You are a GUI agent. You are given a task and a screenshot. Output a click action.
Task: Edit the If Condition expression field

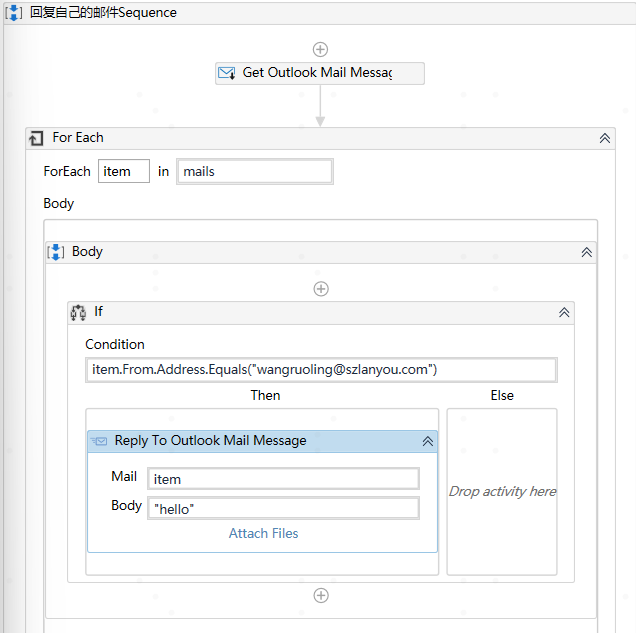(321, 370)
